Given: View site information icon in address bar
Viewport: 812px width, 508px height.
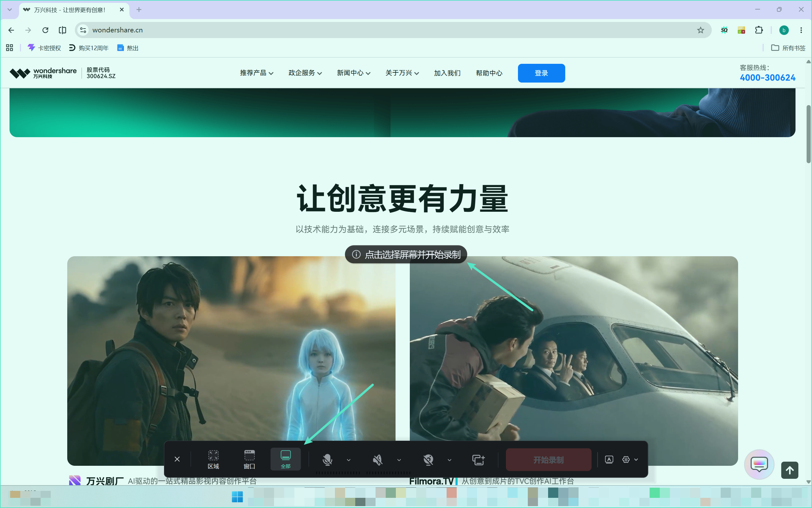Looking at the screenshot, I should pos(83,30).
